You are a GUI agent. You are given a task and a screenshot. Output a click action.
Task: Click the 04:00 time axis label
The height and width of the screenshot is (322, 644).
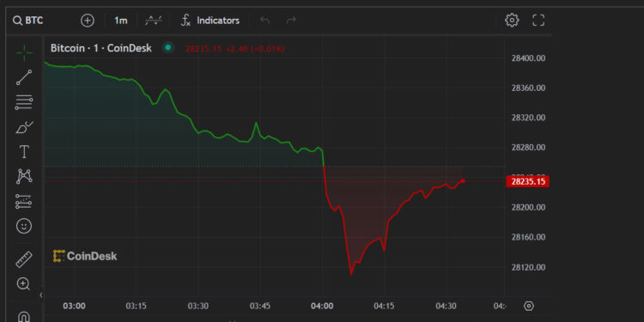pyautogui.click(x=322, y=306)
